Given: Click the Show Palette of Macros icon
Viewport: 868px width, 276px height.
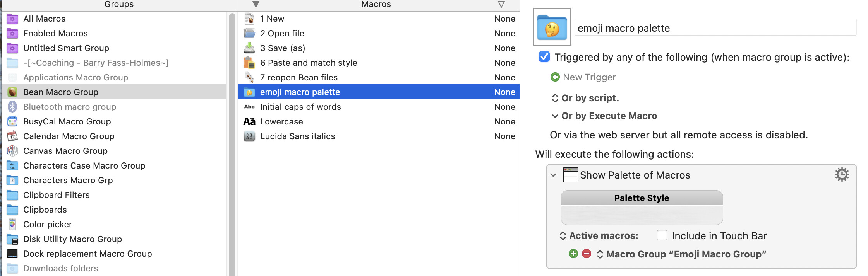Looking at the screenshot, I should point(570,175).
